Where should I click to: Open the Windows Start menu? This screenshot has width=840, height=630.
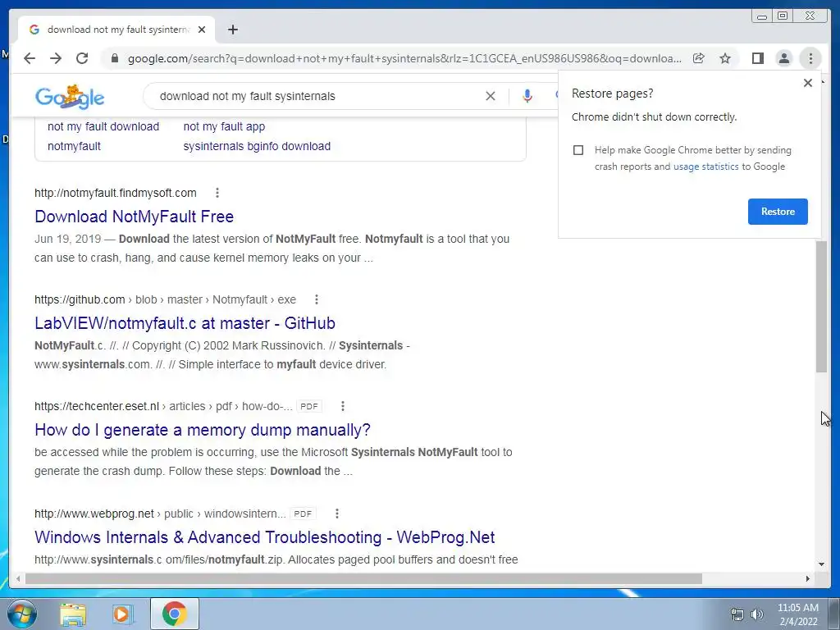pyautogui.click(x=22, y=614)
